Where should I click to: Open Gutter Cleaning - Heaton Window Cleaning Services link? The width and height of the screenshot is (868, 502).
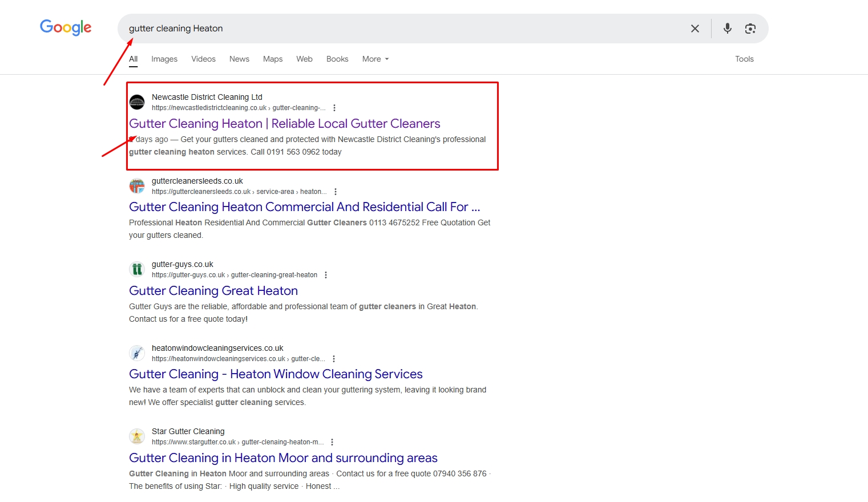click(x=276, y=374)
